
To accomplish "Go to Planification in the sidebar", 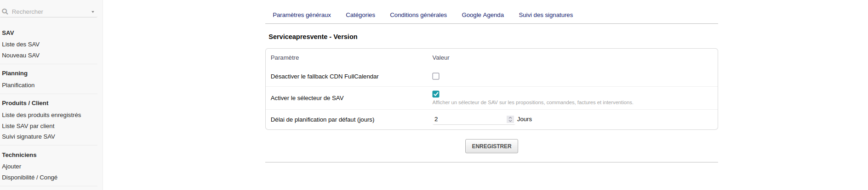I will click(x=18, y=85).
